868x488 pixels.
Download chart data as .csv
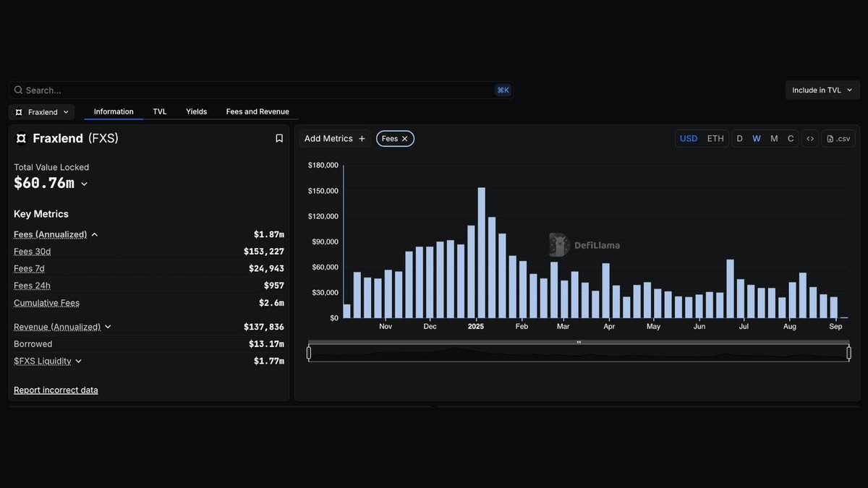[x=838, y=139]
